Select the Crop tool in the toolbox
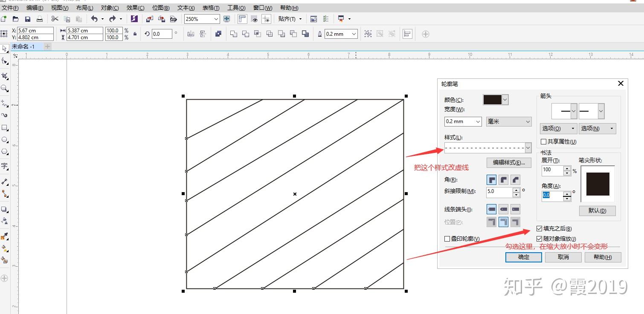Image resolution: width=644 pixels, height=314 pixels. [x=5, y=76]
